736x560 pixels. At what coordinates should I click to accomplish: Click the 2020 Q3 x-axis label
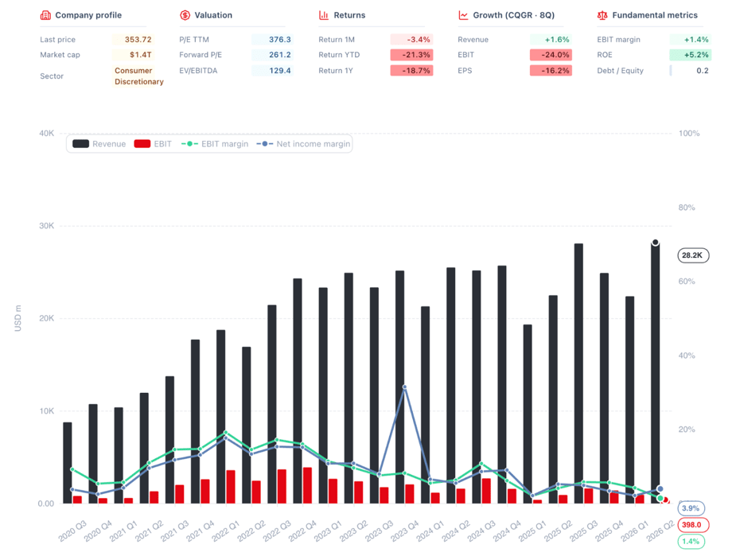coord(72,531)
